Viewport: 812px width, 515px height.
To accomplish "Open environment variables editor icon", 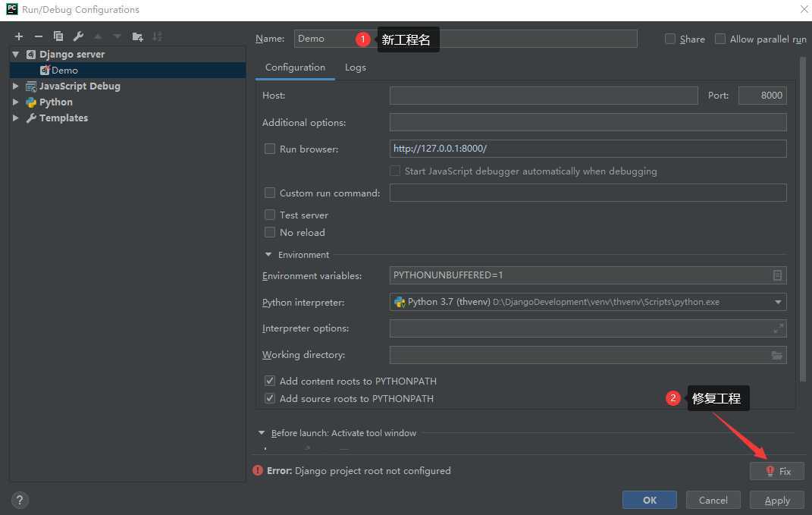I will click(x=777, y=275).
